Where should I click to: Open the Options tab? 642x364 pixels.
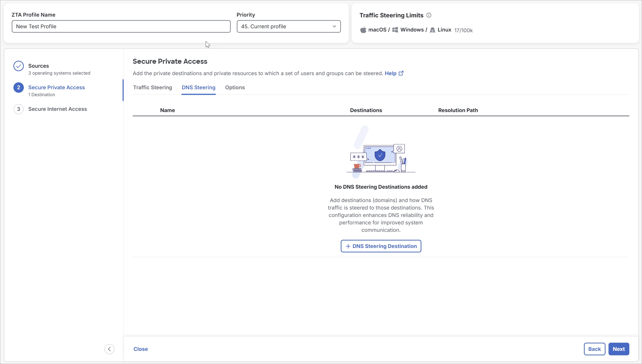pos(235,88)
